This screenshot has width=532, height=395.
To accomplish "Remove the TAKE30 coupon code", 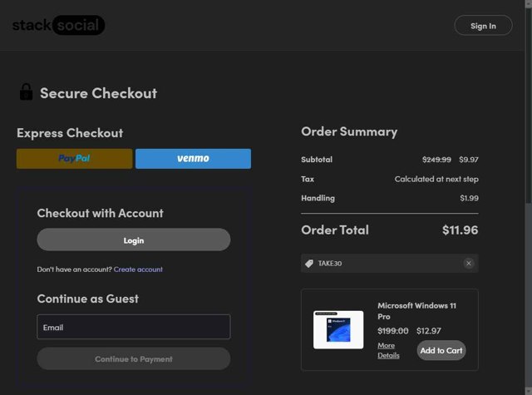I will (469, 264).
